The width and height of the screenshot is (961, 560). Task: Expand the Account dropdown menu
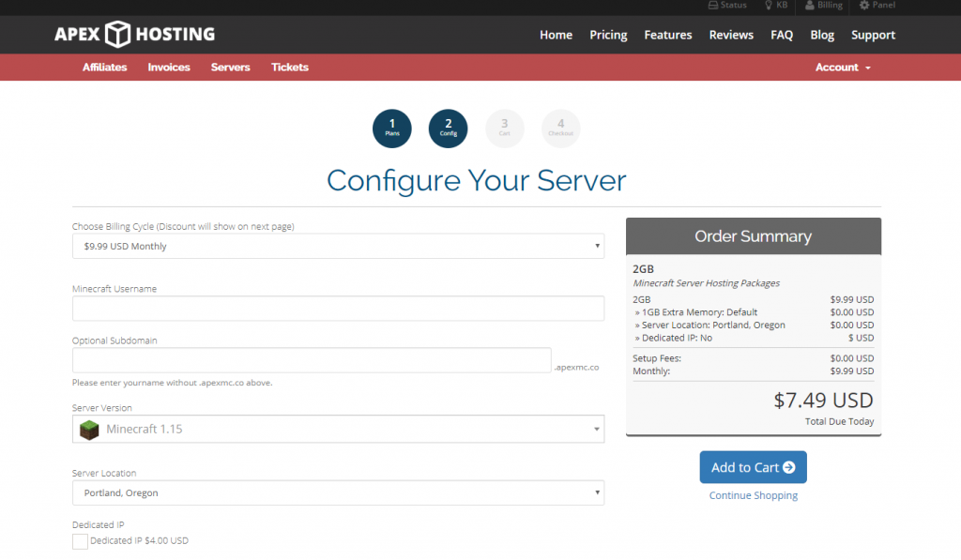coord(843,68)
